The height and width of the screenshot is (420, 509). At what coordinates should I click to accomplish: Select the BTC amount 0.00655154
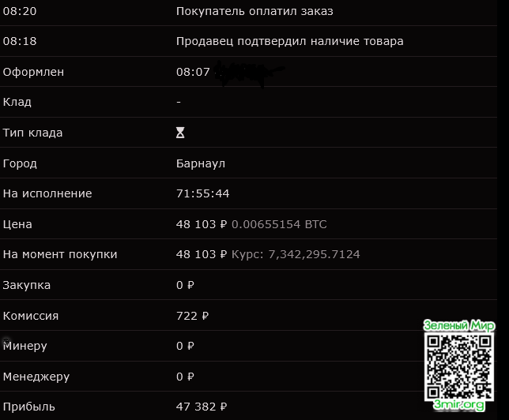click(279, 224)
